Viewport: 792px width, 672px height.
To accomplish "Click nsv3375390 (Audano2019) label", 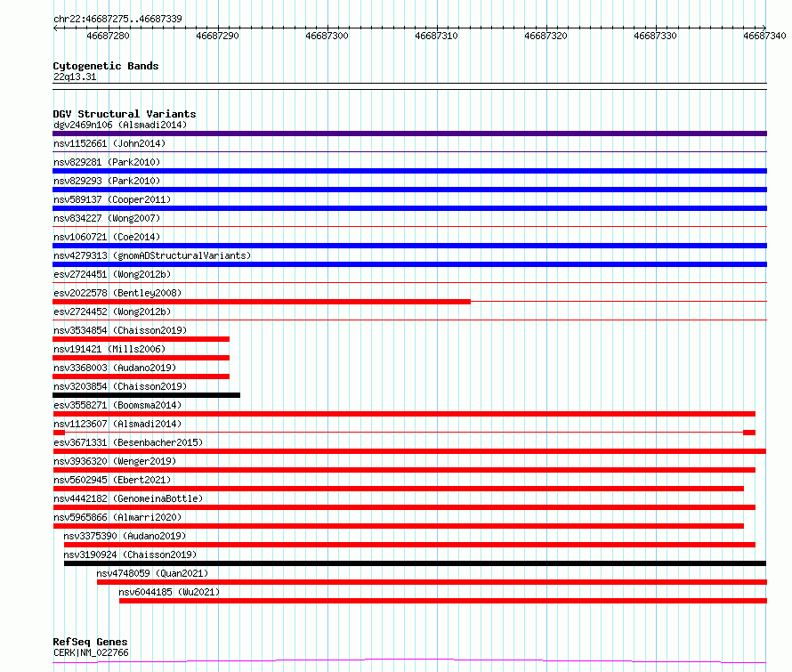I will tap(125, 536).
